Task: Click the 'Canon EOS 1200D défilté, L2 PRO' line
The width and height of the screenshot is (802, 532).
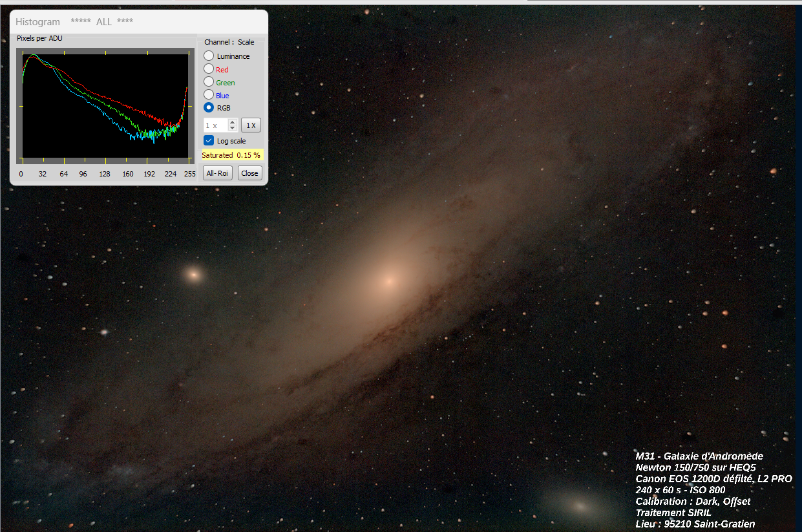Action: click(713, 479)
